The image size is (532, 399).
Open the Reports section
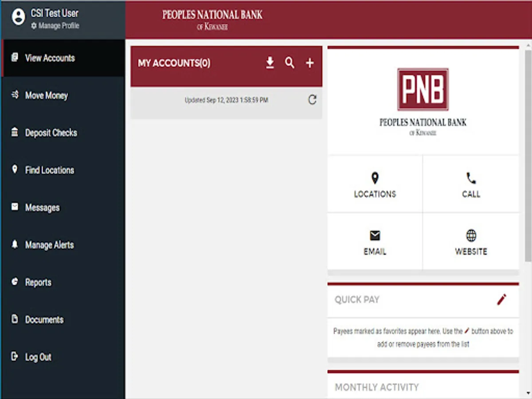(x=38, y=282)
